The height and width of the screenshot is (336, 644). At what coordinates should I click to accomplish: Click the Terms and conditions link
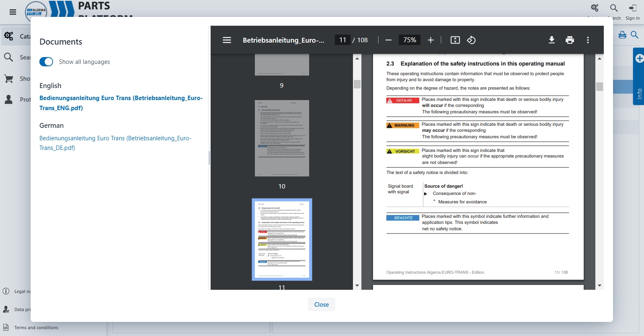pyautogui.click(x=36, y=328)
